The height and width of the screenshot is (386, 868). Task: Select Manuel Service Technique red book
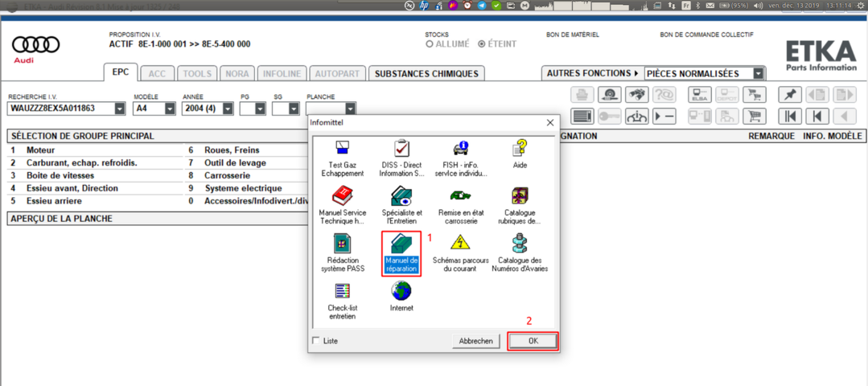343,205
